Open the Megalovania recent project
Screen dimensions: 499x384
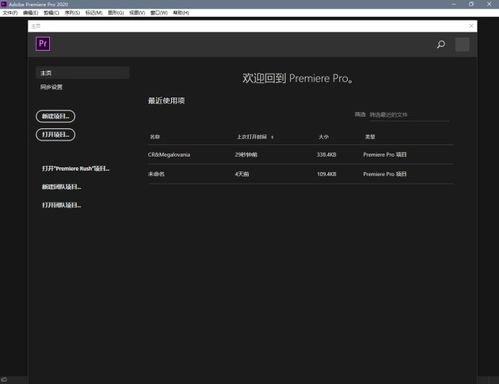point(169,155)
